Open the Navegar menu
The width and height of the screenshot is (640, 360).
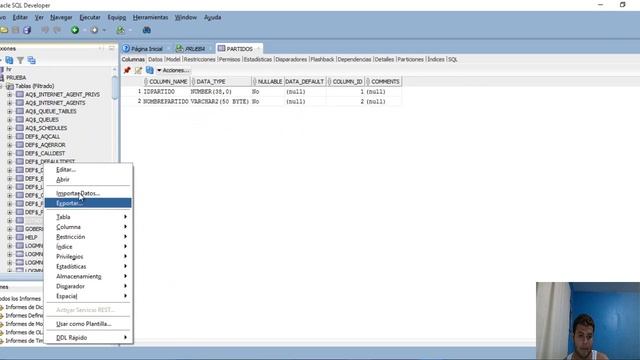61,17
